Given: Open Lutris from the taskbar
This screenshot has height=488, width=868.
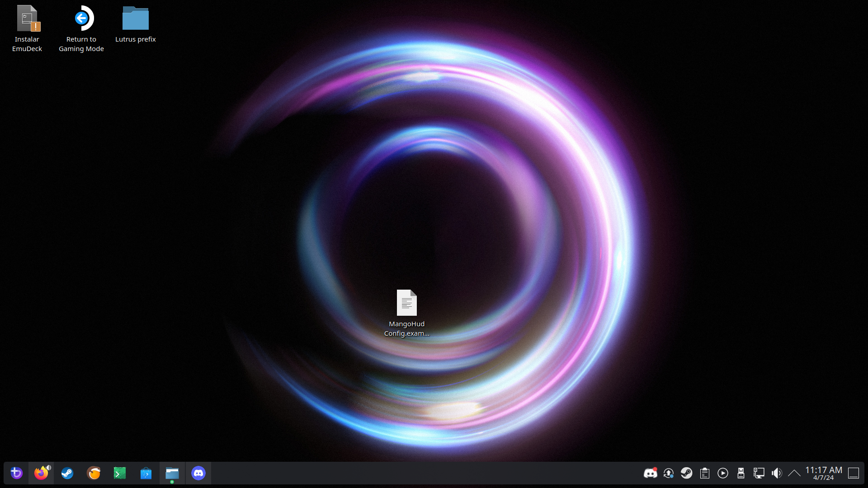Looking at the screenshot, I should pyautogui.click(x=94, y=473).
